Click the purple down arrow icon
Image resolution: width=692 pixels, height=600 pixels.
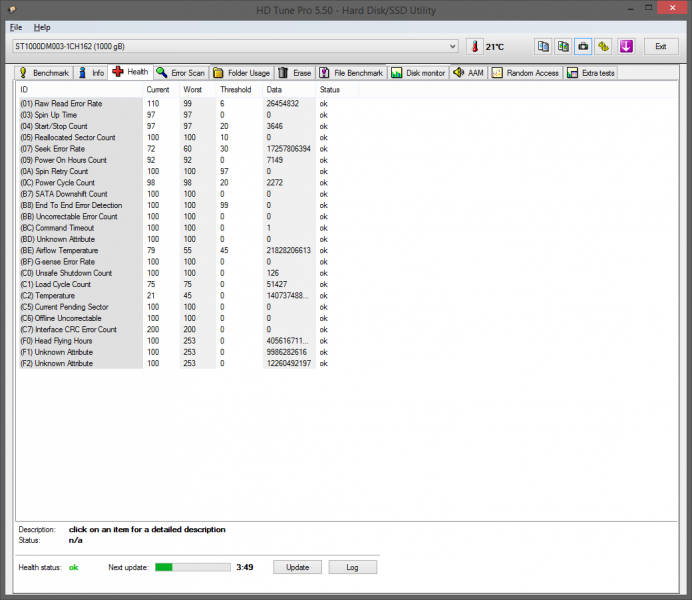click(626, 46)
